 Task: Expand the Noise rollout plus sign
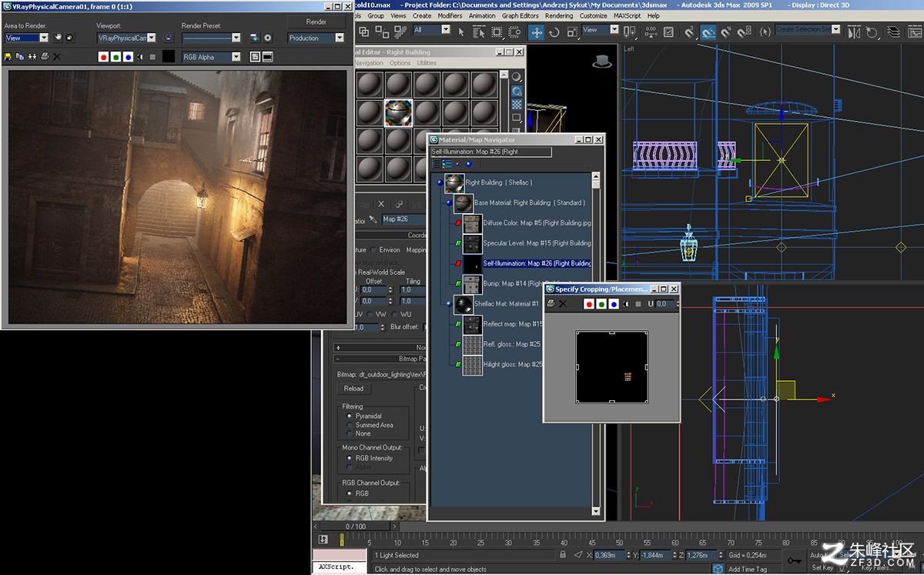338,348
